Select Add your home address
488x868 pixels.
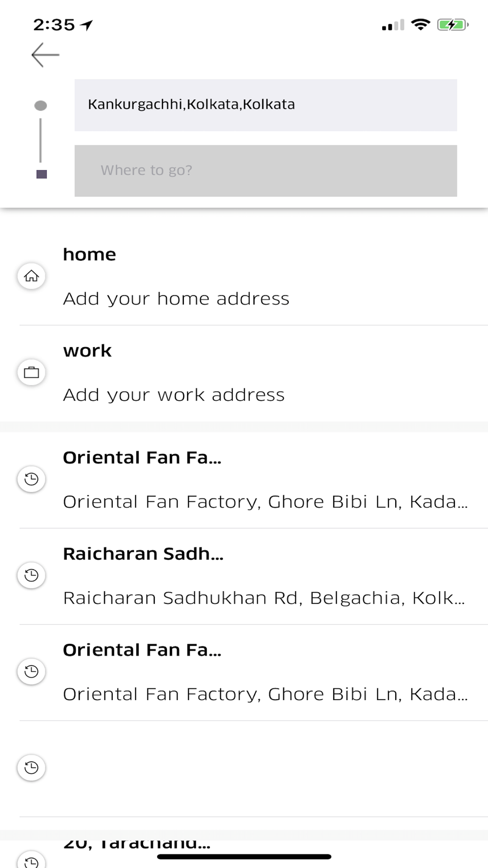coord(176,299)
